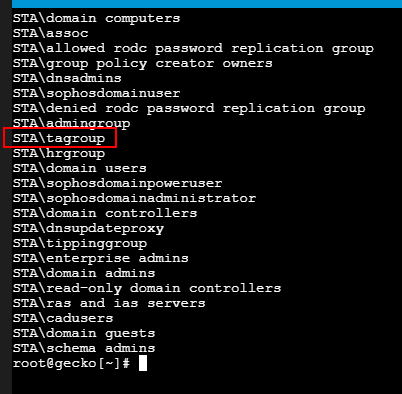
Task: Select the STA\assoc output line
Action: pyautogui.click(x=51, y=33)
